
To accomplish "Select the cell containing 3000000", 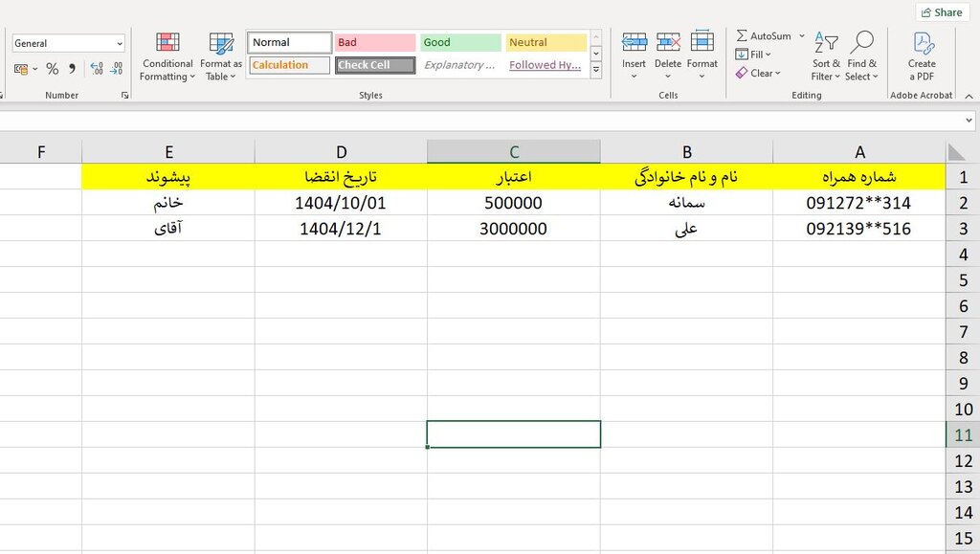I will (514, 229).
